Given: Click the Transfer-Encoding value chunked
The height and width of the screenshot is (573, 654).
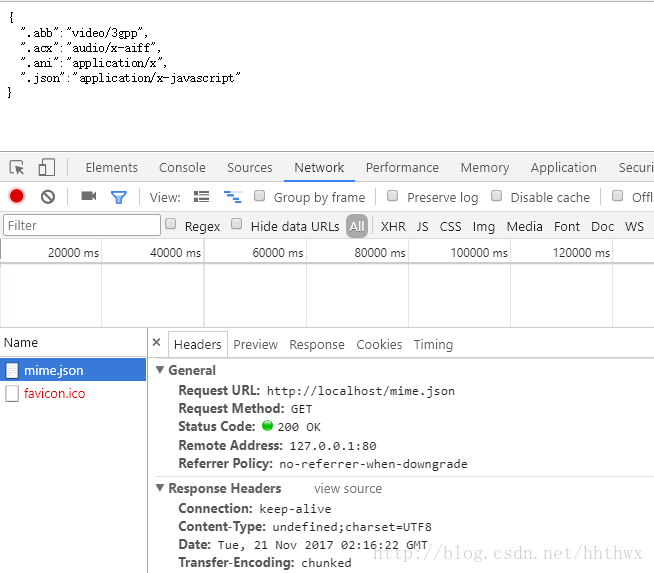Looking at the screenshot, I should point(326,563).
